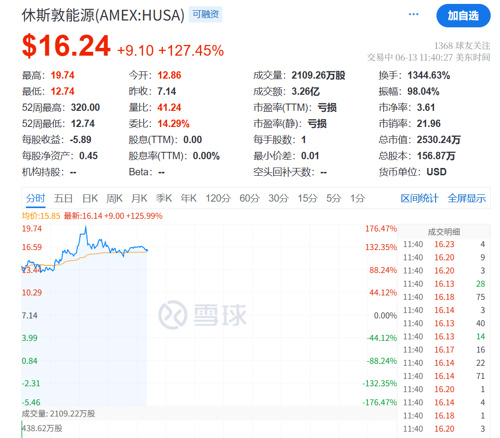Click the 总股本 value 156.87万
Image resolution: width=500 pixels, height=438 pixels.
[436, 156]
